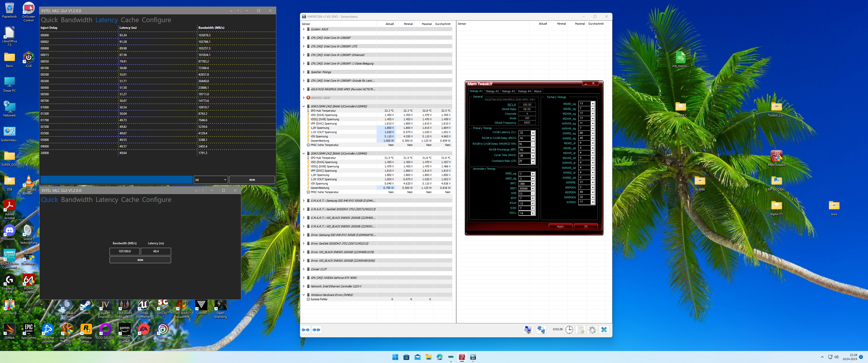
Task: Start logging with sheet-plus icon
Action: point(581,330)
